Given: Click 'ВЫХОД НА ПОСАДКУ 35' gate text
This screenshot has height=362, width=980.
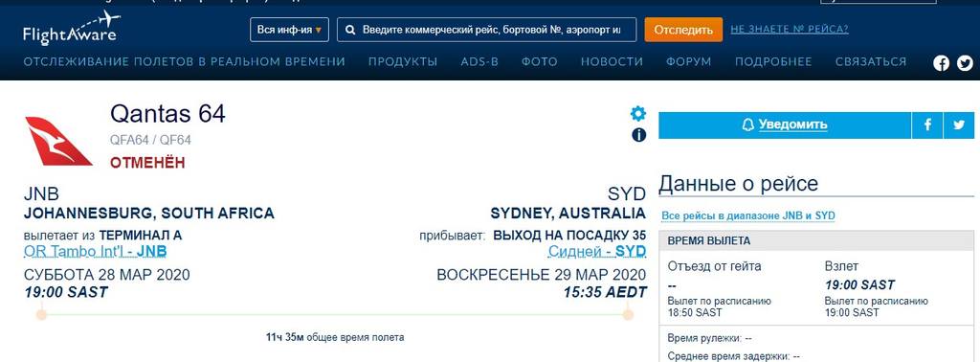Looking at the screenshot, I should pos(569,236).
